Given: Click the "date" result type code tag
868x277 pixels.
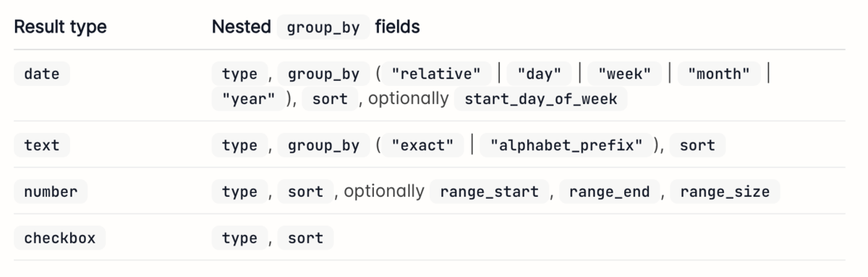Looking at the screenshot, I should pos(42,74).
